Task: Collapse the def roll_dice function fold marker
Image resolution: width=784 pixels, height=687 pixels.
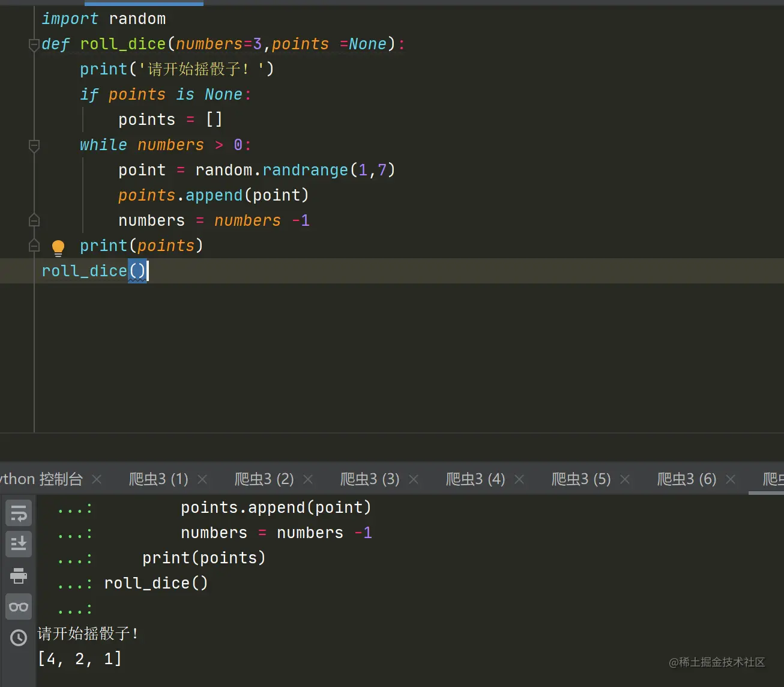Action: click(x=34, y=44)
